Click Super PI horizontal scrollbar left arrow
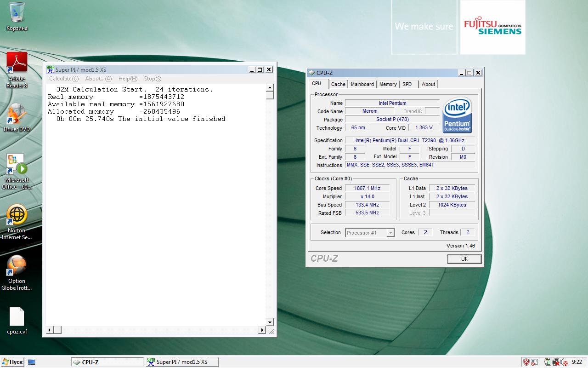588x368 pixels. 50,330
